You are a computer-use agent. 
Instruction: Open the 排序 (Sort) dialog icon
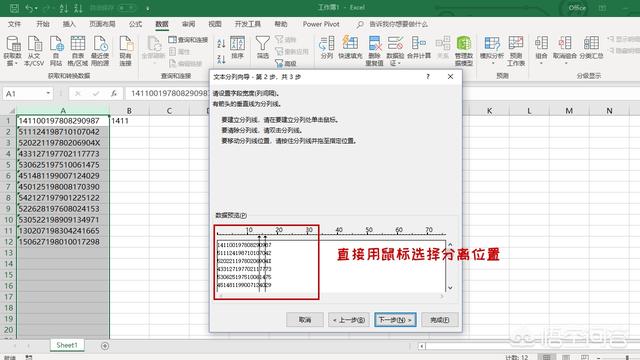(x=237, y=48)
